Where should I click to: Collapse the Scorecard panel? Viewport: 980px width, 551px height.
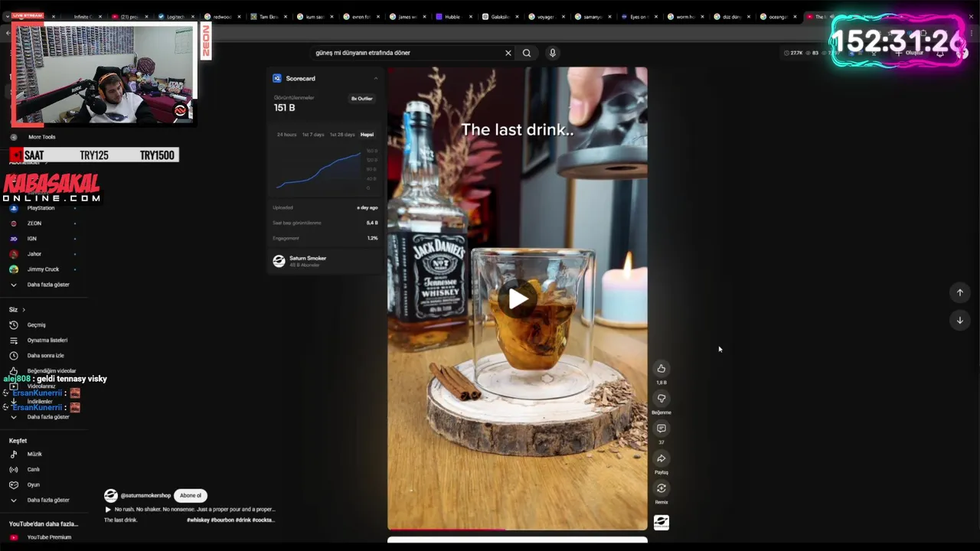(375, 78)
